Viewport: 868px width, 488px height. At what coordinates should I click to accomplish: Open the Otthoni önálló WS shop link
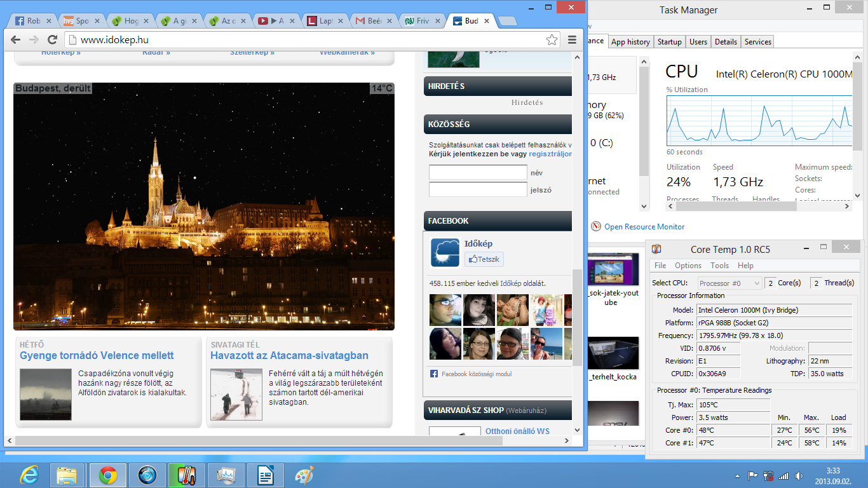click(x=517, y=431)
